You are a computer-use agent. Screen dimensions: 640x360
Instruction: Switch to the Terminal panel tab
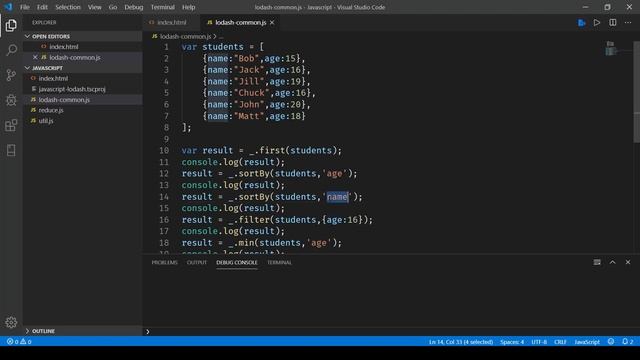(x=279, y=262)
